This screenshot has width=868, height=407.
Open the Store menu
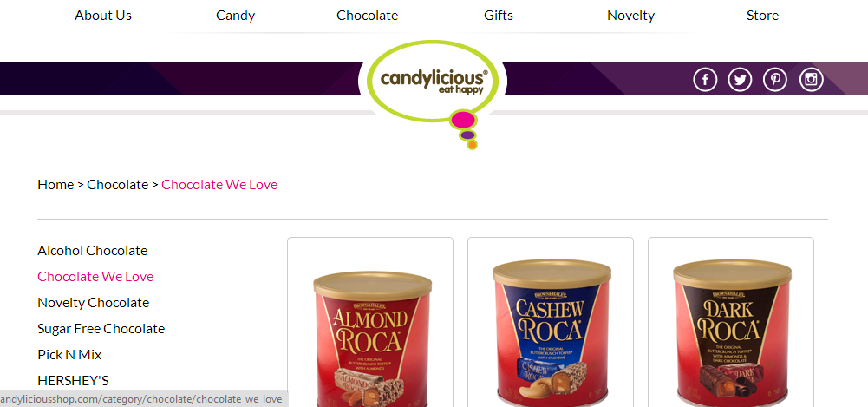(x=762, y=16)
